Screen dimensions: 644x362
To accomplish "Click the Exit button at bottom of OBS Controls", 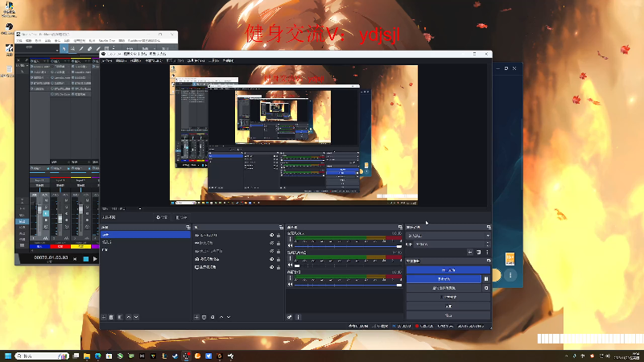I will (x=448, y=315).
